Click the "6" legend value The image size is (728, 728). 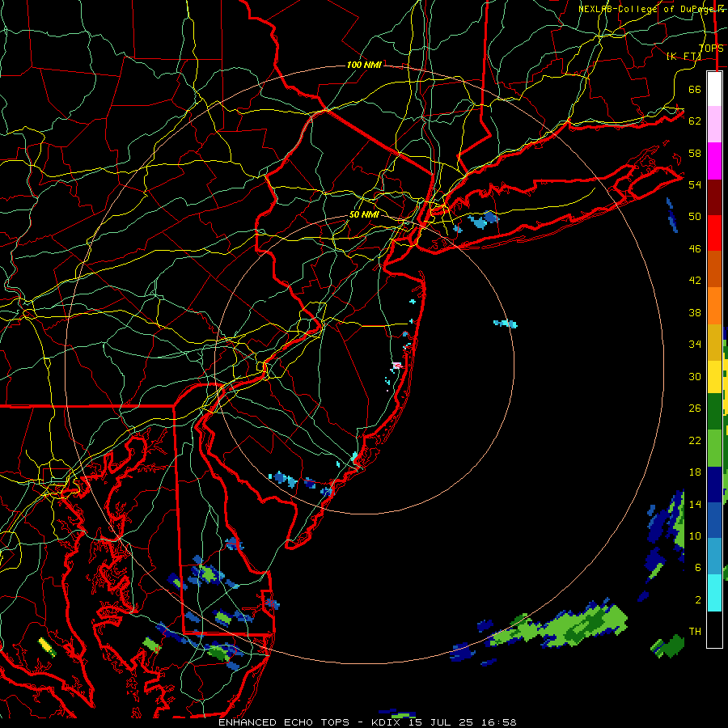tap(697, 567)
